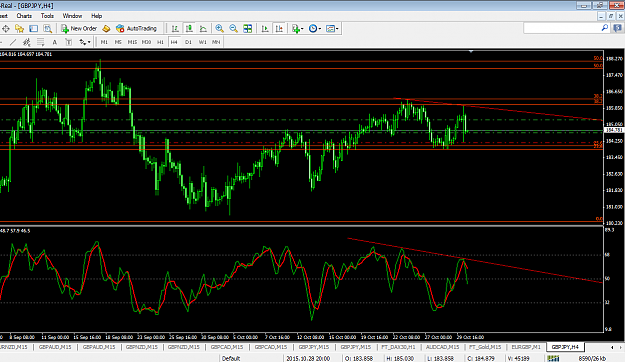This screenshot has height=362, width=625.
Task: Switch timeframe to M30
Action: pos(146,42)
